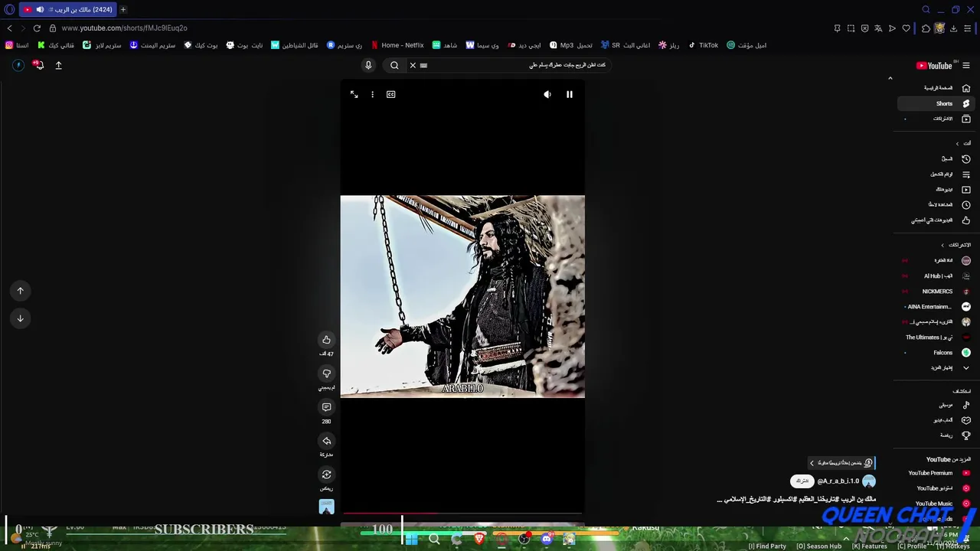Open The Ultimates subscription channel
980x551 pixels.
(938, 337)
